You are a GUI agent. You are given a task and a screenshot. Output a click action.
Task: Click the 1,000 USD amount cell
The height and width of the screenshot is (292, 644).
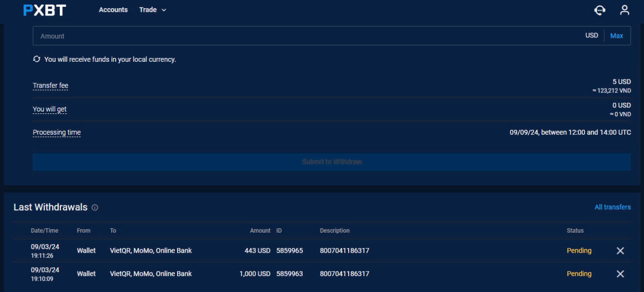click(255, 274)
